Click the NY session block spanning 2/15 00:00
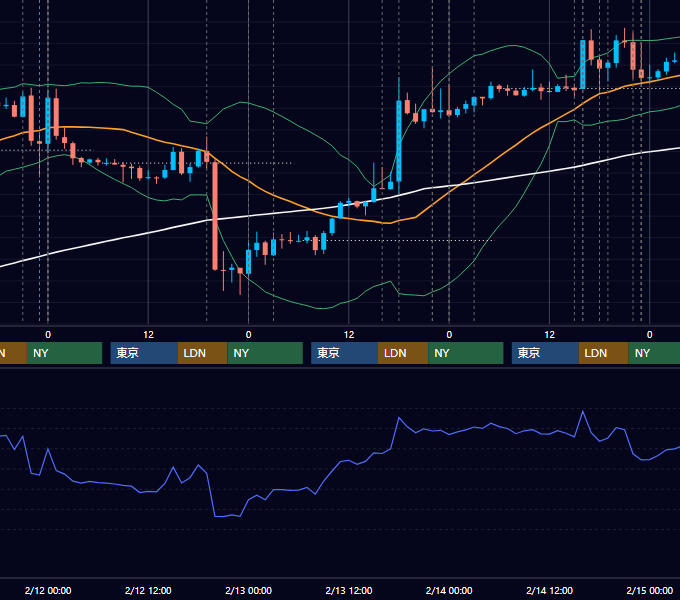This screenshot has width=680, height=600. (x=654, y=353)
